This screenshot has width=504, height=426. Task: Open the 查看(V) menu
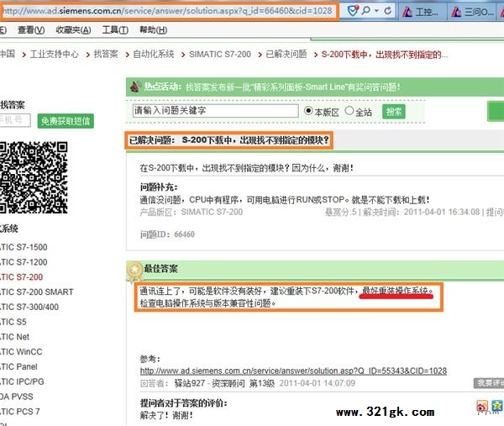[31, 30]
